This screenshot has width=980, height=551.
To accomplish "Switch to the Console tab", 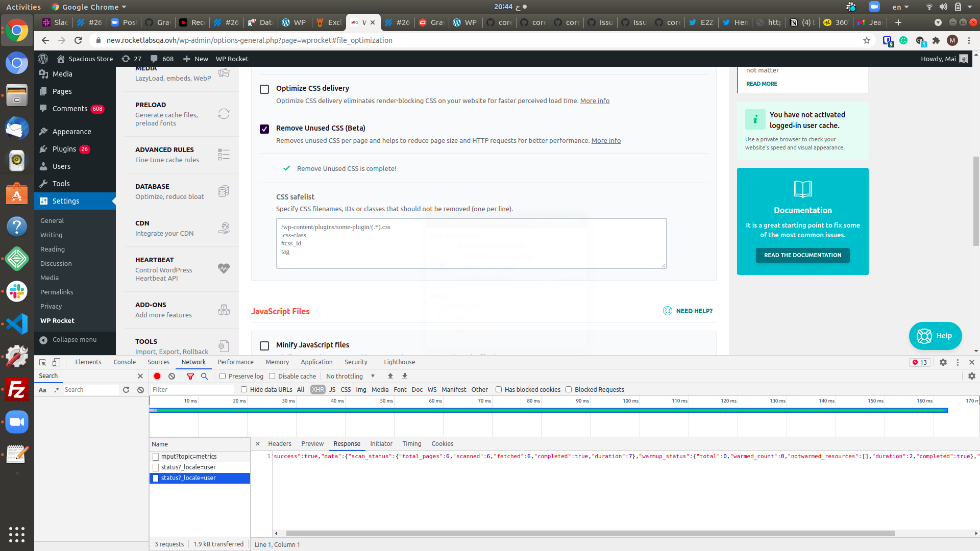I will click(125, 362).
